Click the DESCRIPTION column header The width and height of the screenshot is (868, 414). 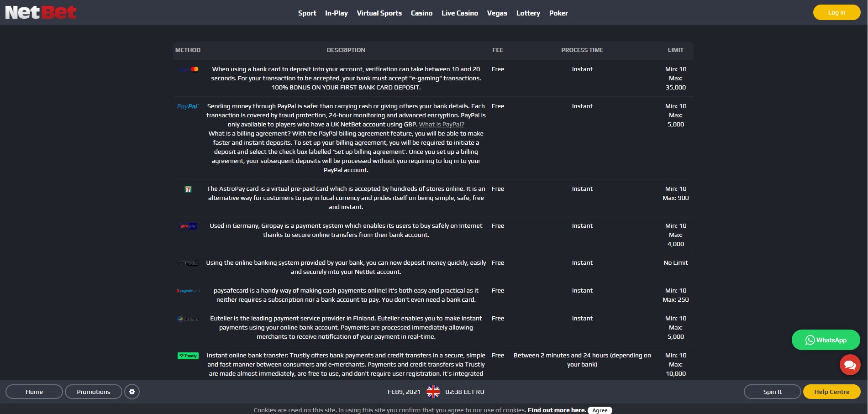pyautogui.click(x=346, y=50)
